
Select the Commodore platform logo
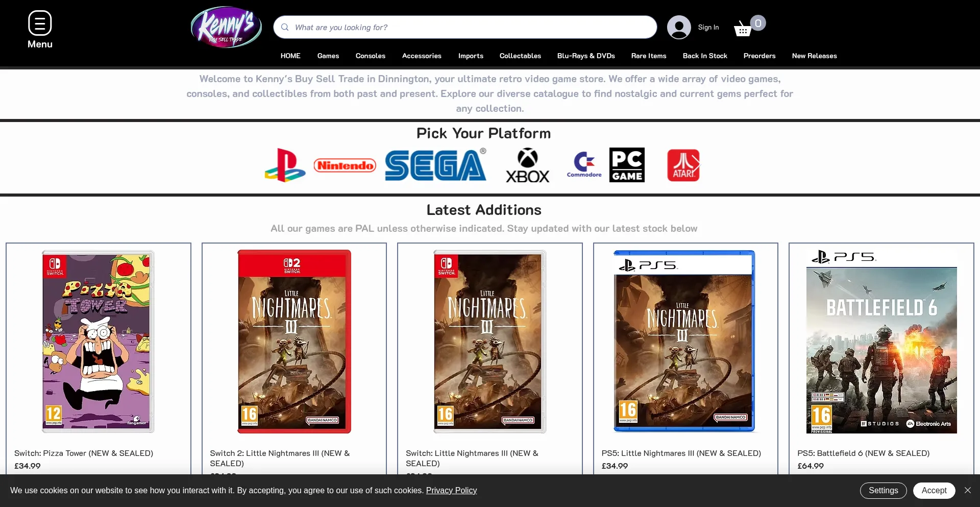584,164
